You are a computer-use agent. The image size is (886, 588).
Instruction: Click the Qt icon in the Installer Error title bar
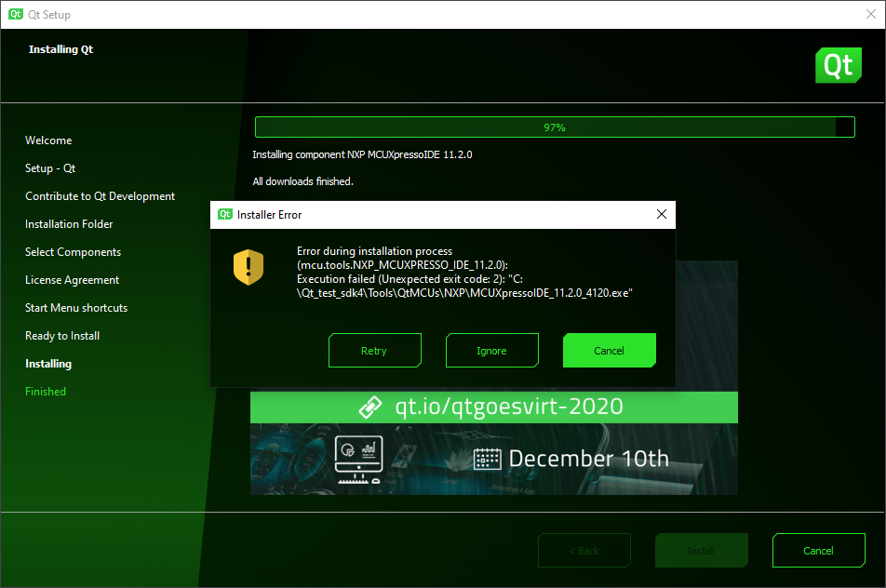tap(225, 214)
